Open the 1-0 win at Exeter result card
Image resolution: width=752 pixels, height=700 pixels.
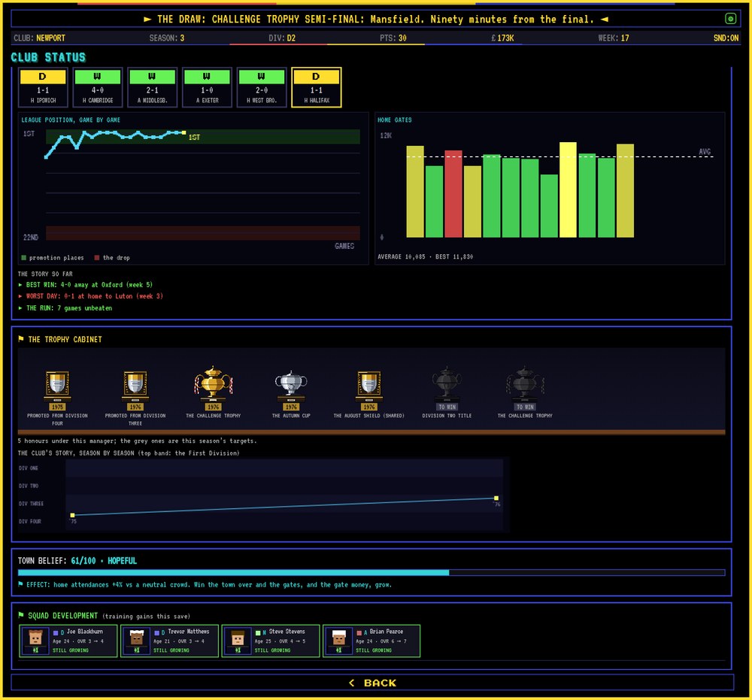click(x=207, y=87)
